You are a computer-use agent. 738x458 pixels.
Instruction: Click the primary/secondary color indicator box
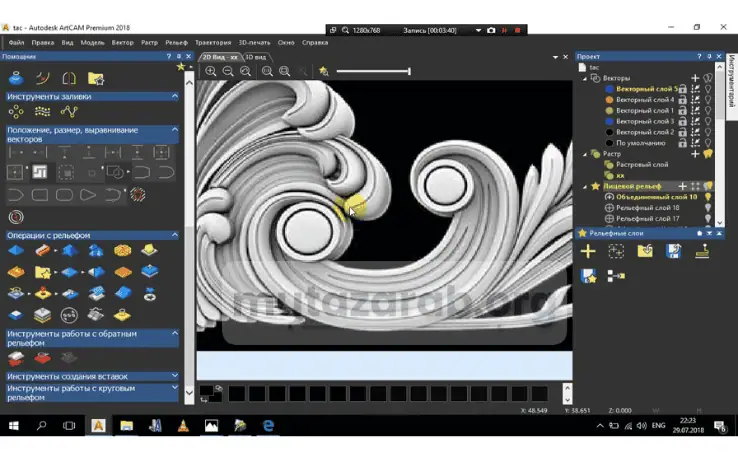(x=210, y=394)
